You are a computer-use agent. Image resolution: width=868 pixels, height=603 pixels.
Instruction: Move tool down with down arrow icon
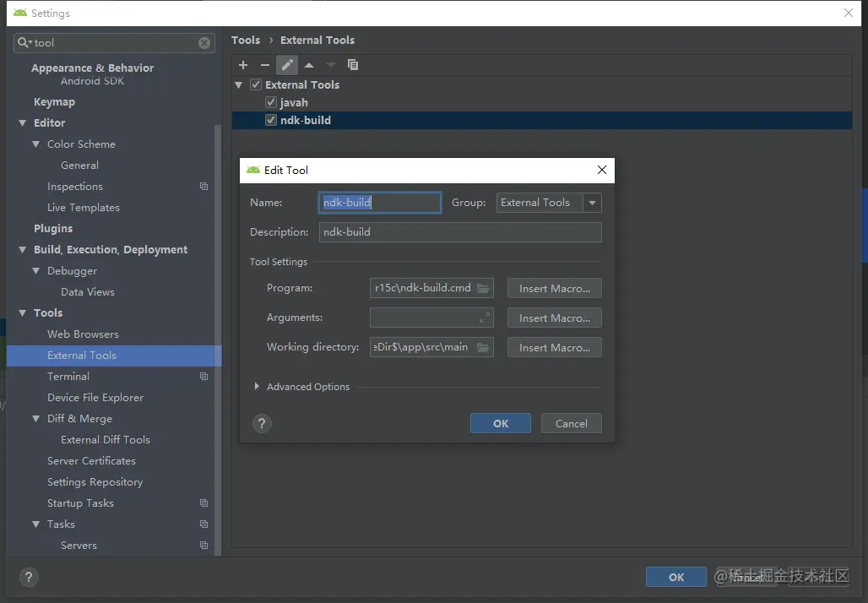click(x=331, y=65)
